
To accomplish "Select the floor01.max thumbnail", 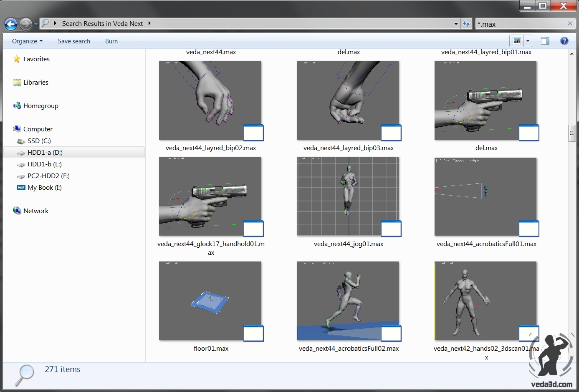I will pos(210,301).
